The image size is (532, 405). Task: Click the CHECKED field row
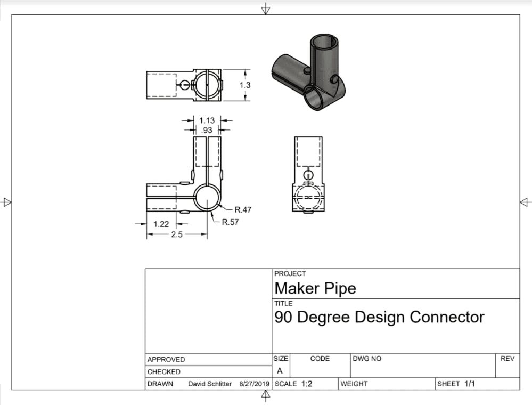point(208,372)
